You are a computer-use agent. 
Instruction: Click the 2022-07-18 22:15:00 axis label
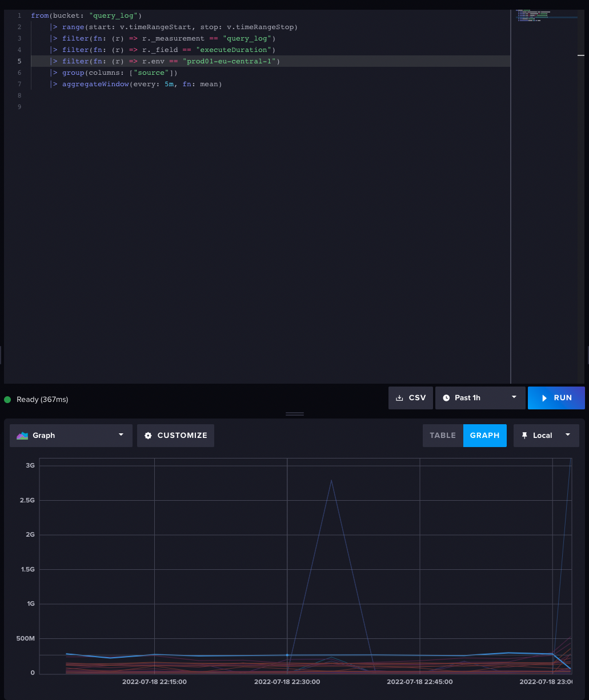click(x=154, y=682)
